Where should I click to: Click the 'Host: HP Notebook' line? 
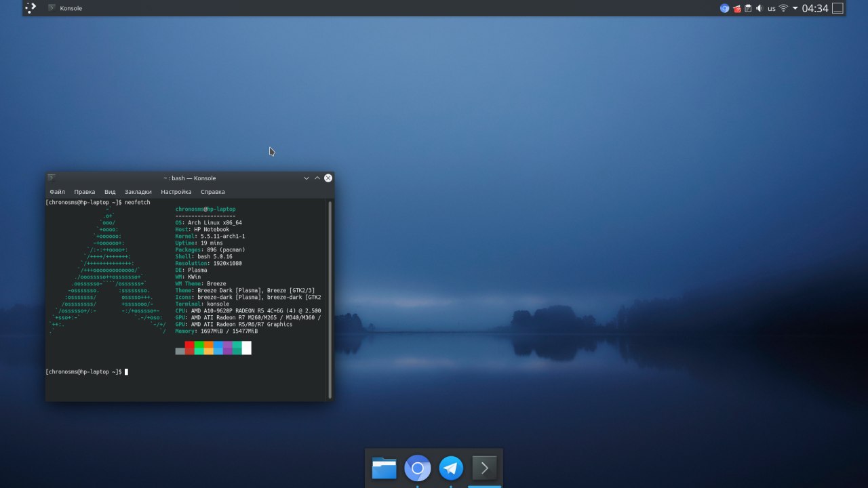(203, 230)
